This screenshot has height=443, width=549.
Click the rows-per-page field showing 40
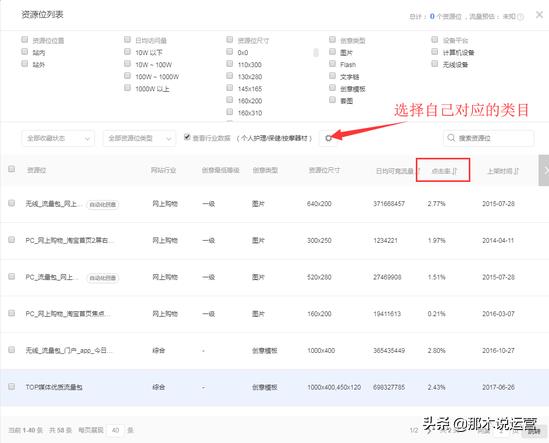tap(116, 430)
